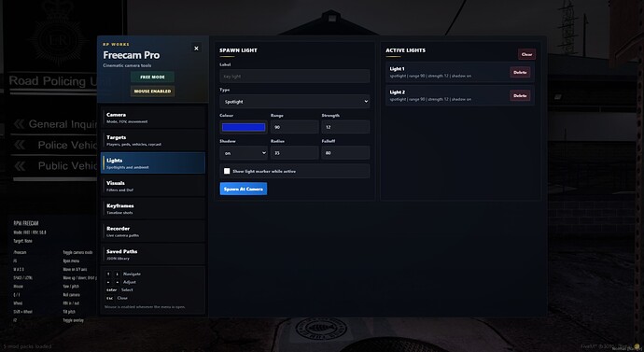The image size is (644, 352).
Task: Click the Navigate hint label
Action: coord(132,274)
